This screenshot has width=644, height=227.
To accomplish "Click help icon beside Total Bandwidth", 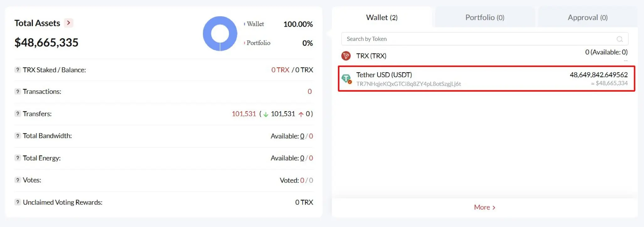I will coord(18,136).
